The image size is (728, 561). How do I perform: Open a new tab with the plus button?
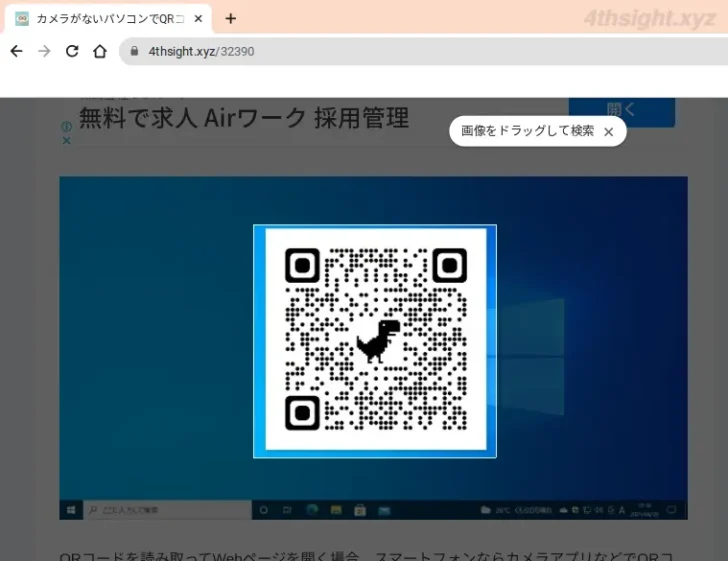230,19
